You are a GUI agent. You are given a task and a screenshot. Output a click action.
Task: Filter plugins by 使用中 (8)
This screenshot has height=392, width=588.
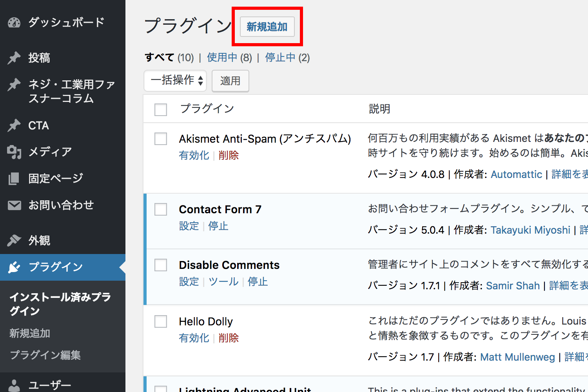click(229, 58)
